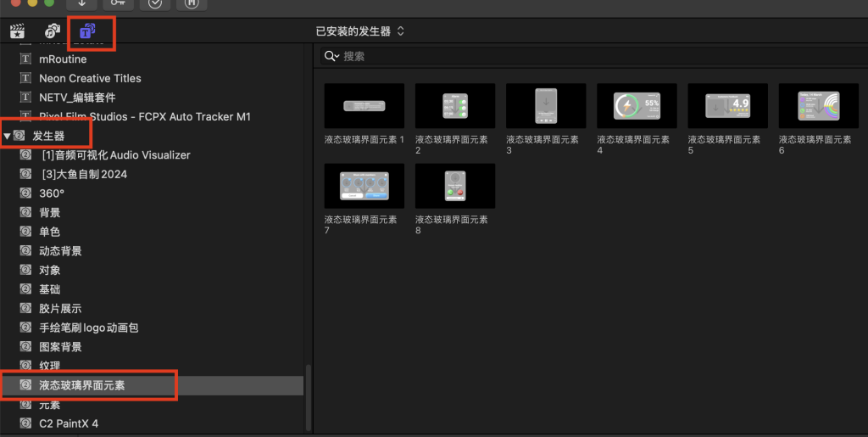Select the C2 PaintX 4 category
868x437 pixels.
69,423
